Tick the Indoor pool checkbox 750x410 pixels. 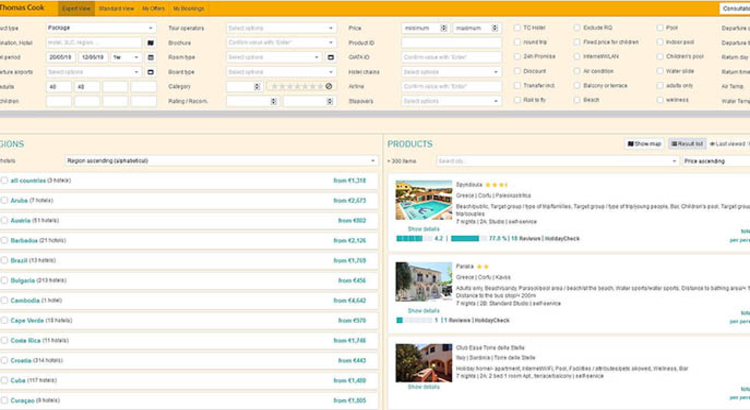pos(660,42)
